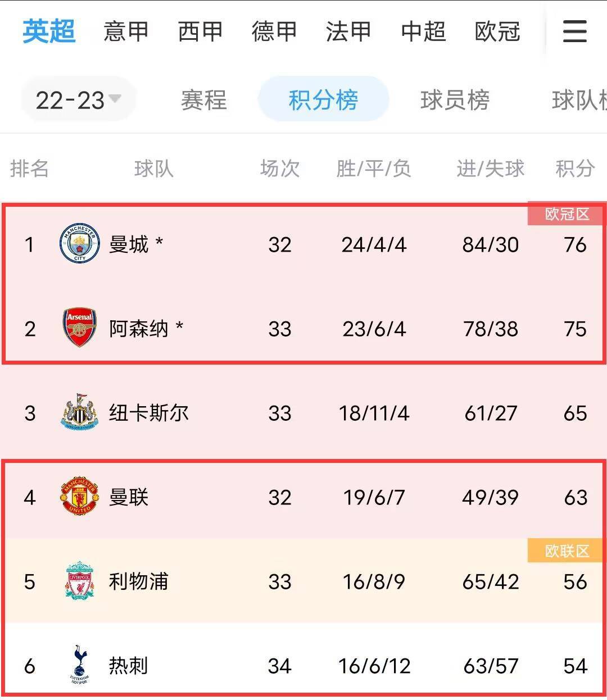The width and height of the screenshot is (607, 700).
Task: Switch to the 中超 league tab
Action: pyautogui.click(x=423, y=31)
